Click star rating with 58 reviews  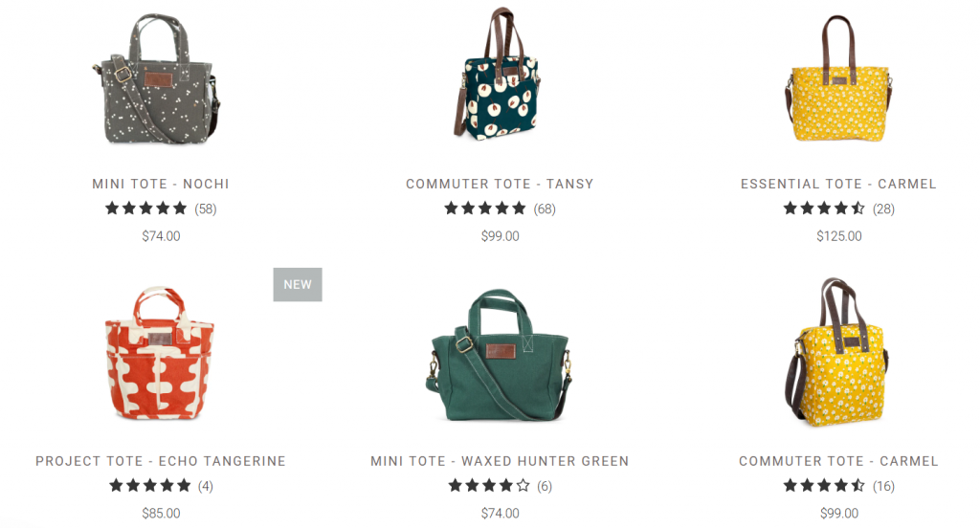161,209
